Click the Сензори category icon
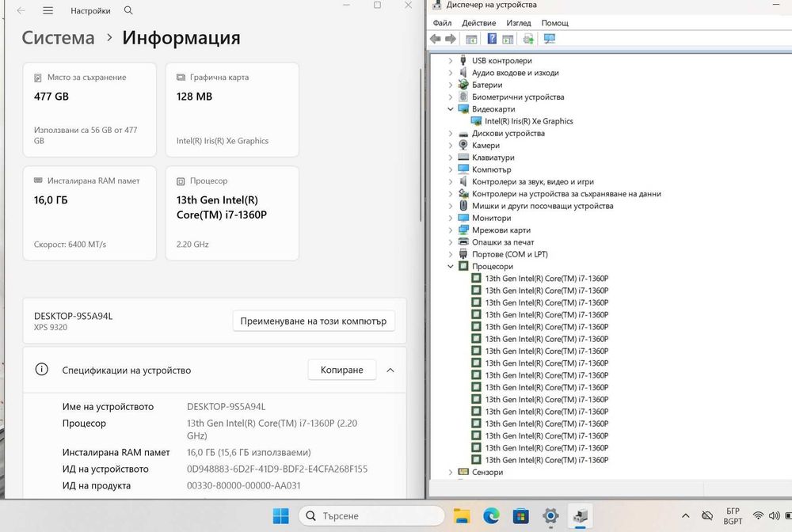This screenshot has height=532, width=792. point(463,472)
